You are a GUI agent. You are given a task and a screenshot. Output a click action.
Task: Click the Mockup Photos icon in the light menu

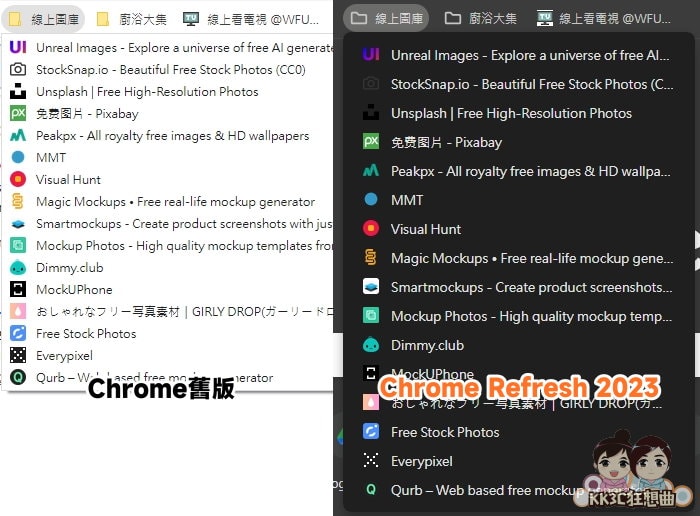[x=18, y=245]
